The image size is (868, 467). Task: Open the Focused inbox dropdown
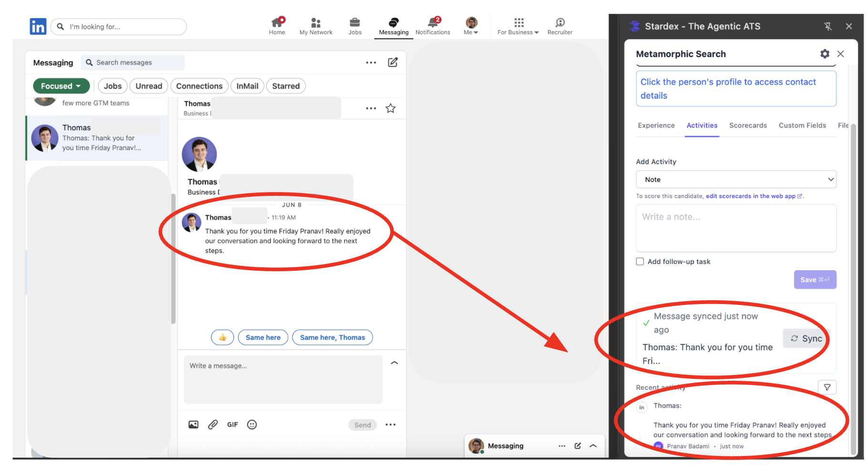[61, 86]
